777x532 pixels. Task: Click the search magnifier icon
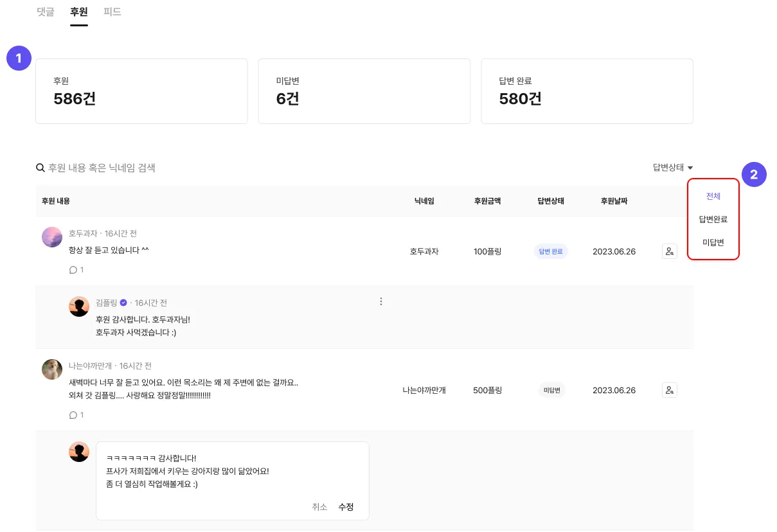coord(40,168)
